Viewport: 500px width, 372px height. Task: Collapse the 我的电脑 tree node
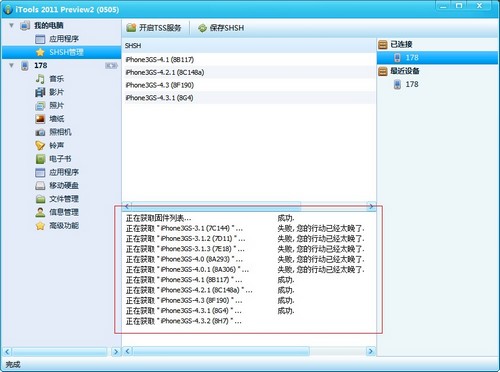11,25
